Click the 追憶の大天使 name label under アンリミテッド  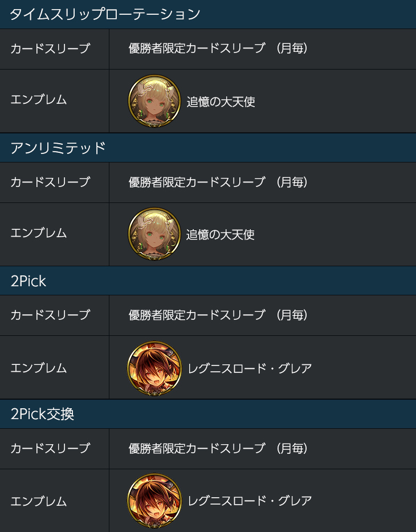pyautogui.click(x=221, y=234)
